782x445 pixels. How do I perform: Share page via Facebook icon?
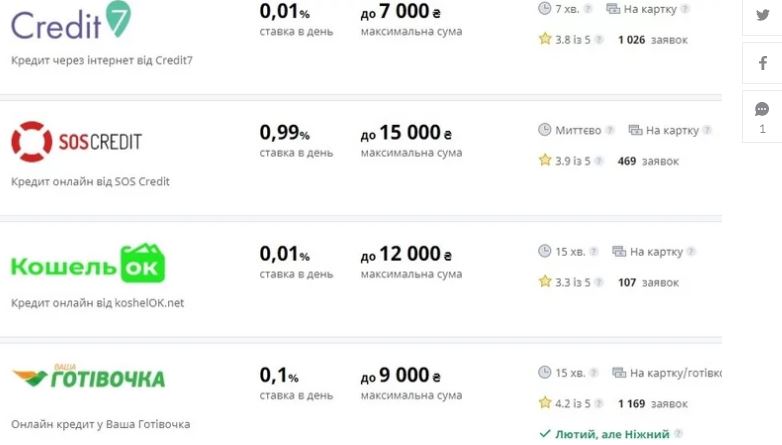click(762, 63)
